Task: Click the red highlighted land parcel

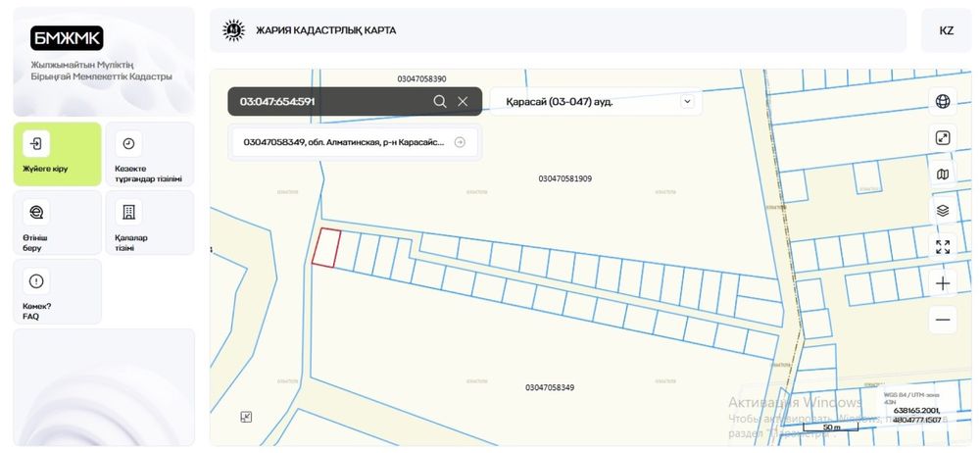Action: (x=325, y=247)
